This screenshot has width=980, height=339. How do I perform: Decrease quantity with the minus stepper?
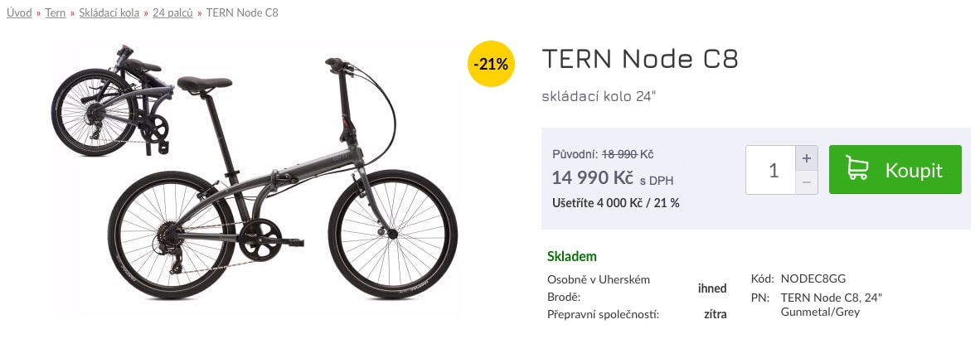(807, 182)
